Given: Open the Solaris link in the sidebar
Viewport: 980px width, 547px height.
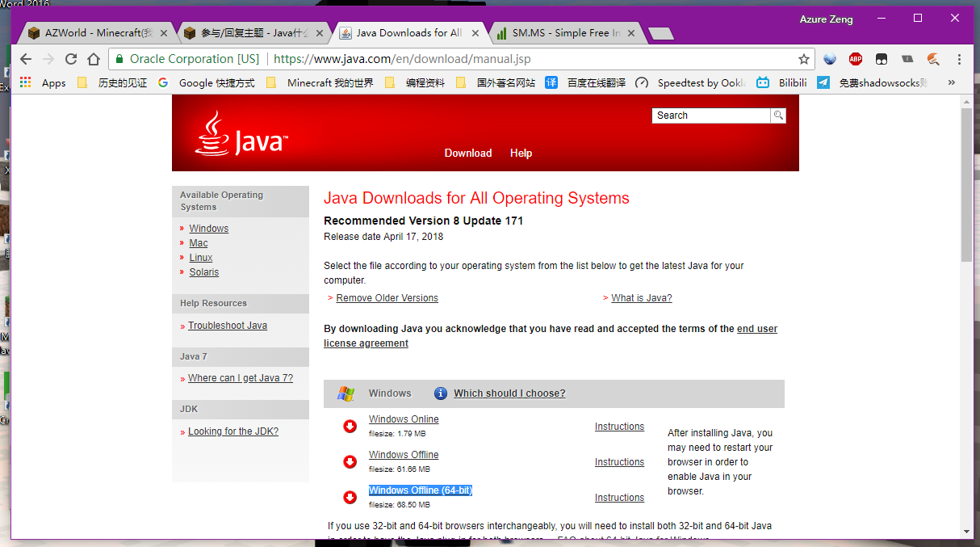Looking at the screenshot, I should coord(204,272).
